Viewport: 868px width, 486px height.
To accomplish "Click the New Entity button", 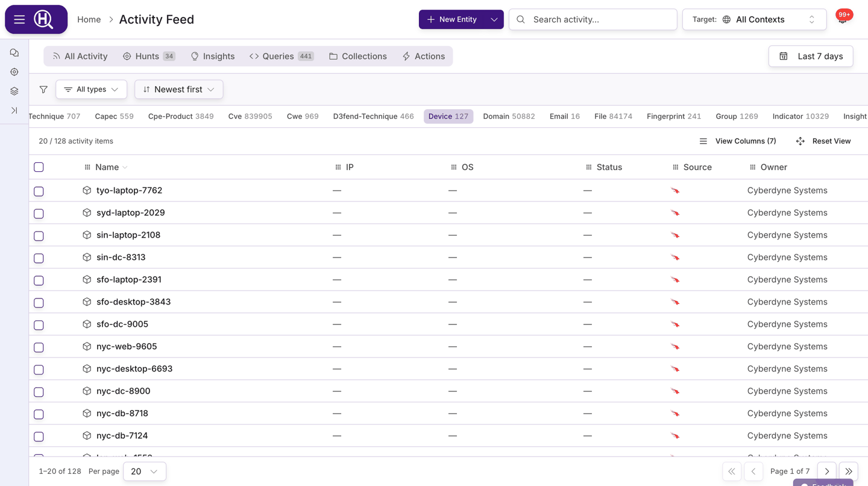I will coord(452,19).
